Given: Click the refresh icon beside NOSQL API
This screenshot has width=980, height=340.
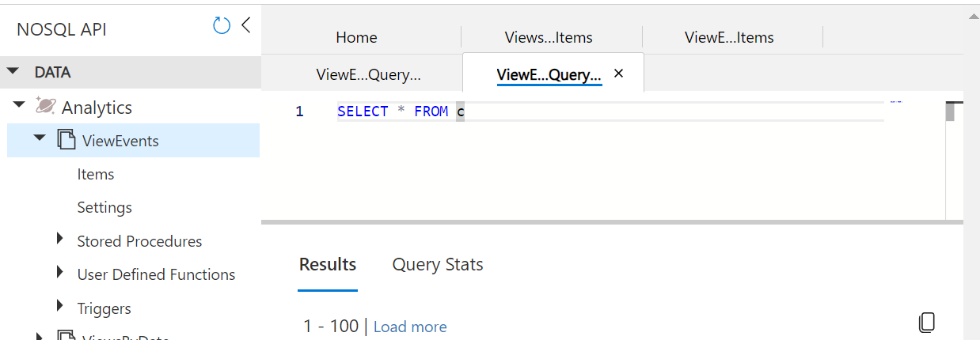Looking at the screenshot, I should [222, 26].
